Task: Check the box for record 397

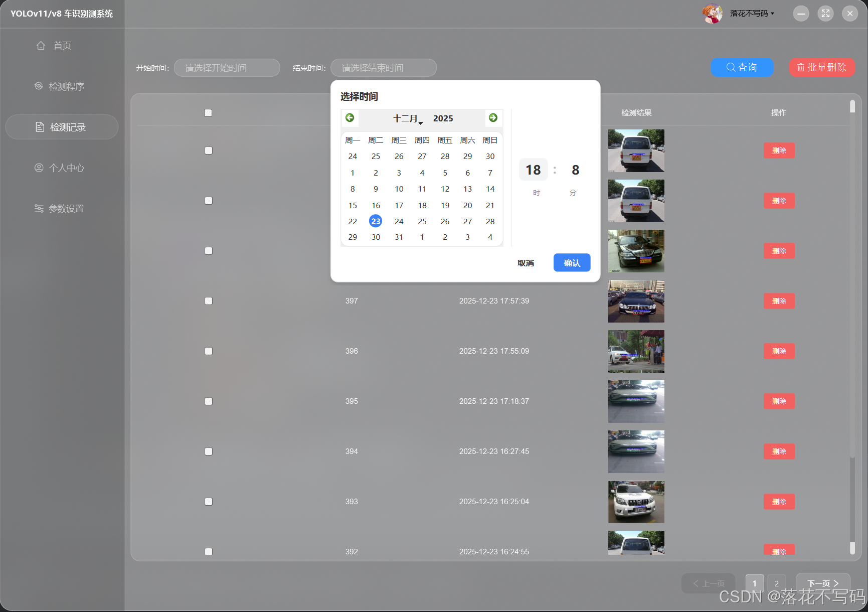Action: pos(209,301)
